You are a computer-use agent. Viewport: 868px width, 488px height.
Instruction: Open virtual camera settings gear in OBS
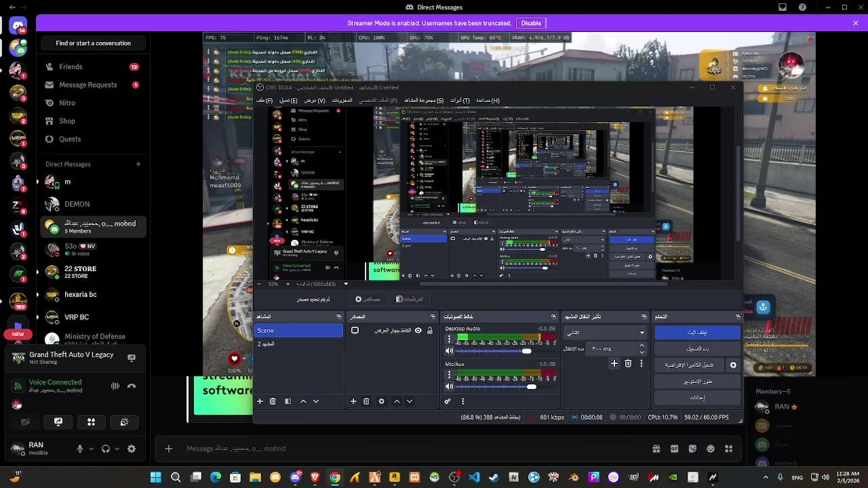[x=733, y=365]
